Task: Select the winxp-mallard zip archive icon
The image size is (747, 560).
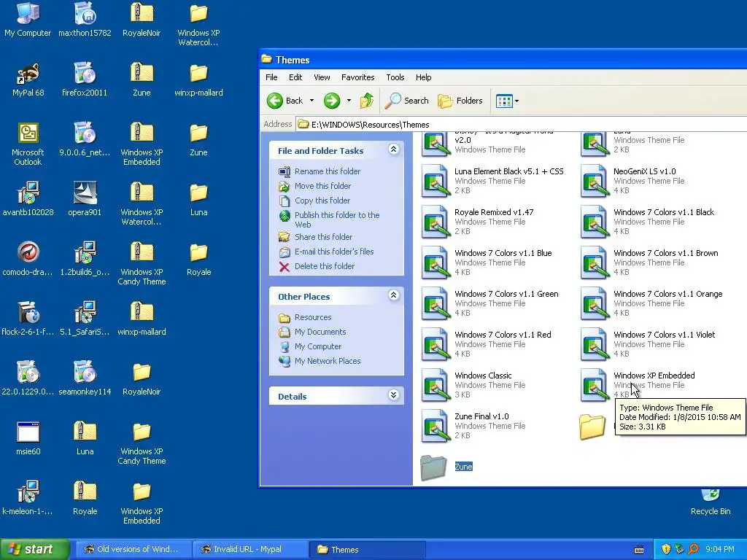Action: point(142,319)
